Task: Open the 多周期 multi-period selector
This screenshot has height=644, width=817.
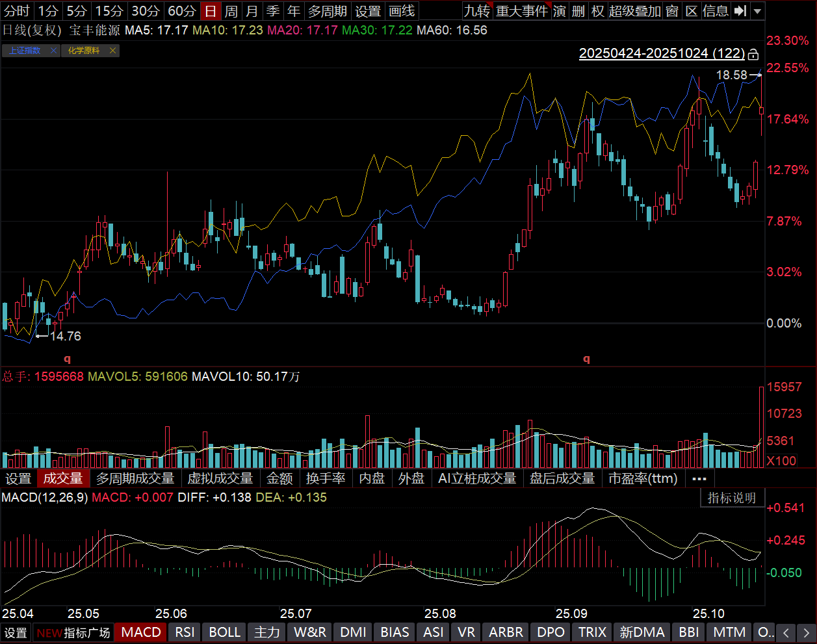Action: (x=328, y=11)
